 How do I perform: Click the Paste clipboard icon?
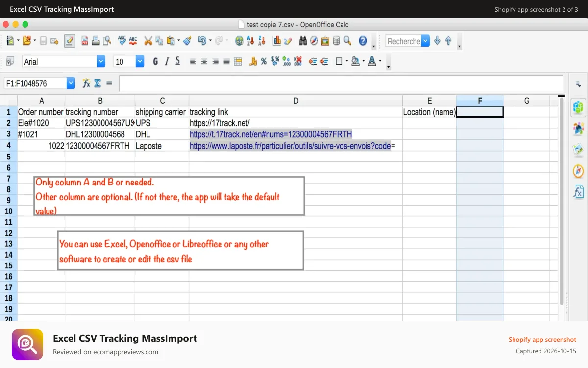[171, 41]
